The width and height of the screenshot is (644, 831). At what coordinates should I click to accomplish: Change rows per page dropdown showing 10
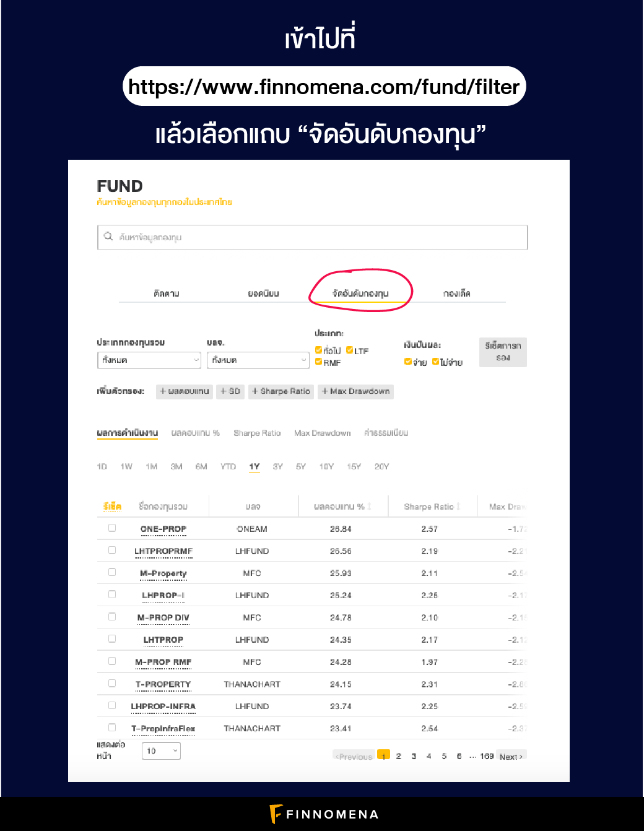[161, 751]
